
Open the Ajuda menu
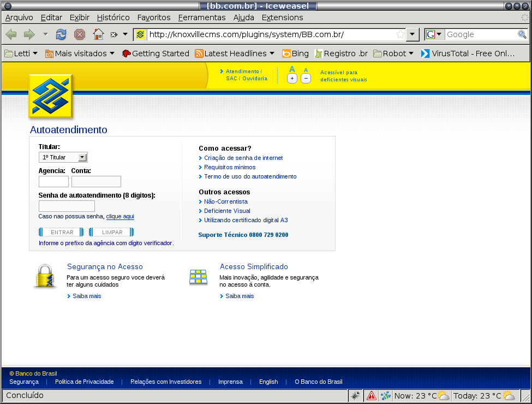pos(243,17)
